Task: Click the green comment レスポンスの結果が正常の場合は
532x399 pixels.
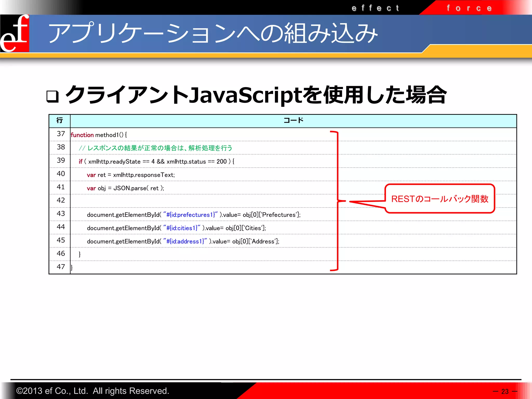Action: click(156, 148)
